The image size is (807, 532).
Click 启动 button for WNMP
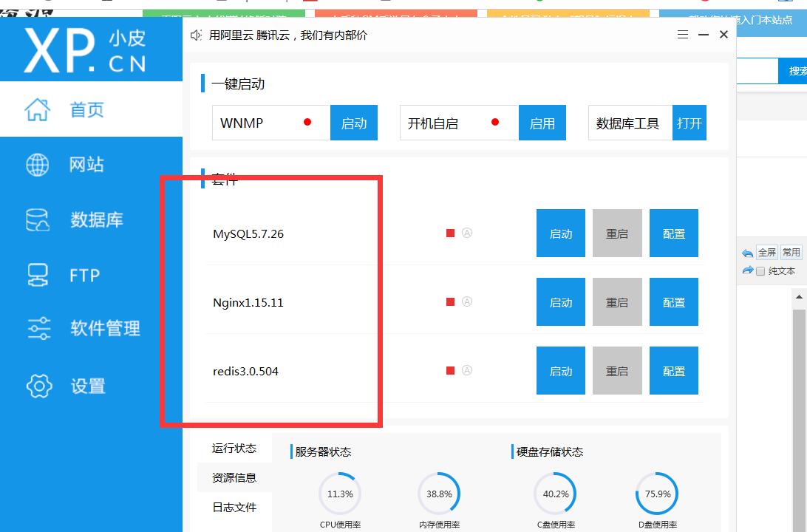[354, 123]
